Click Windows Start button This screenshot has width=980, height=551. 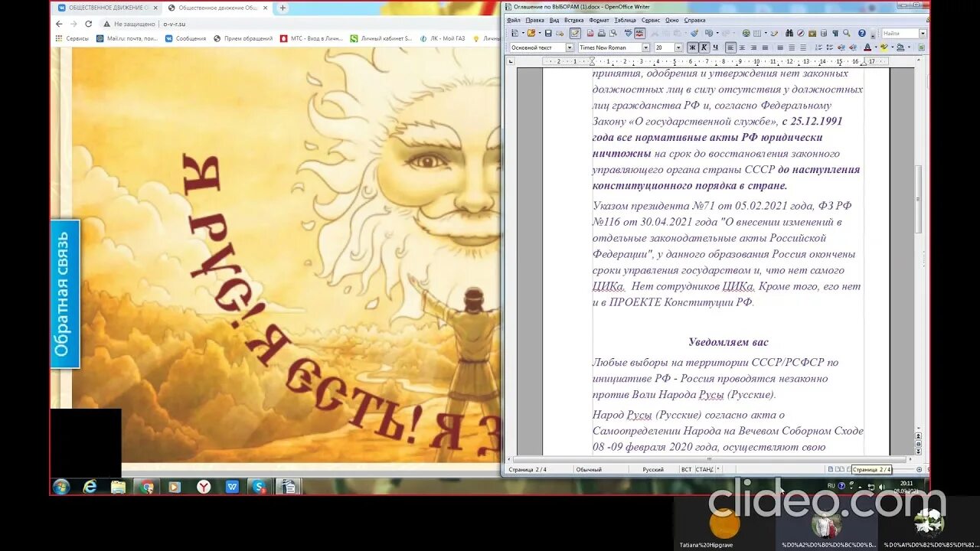coord(61,487)
